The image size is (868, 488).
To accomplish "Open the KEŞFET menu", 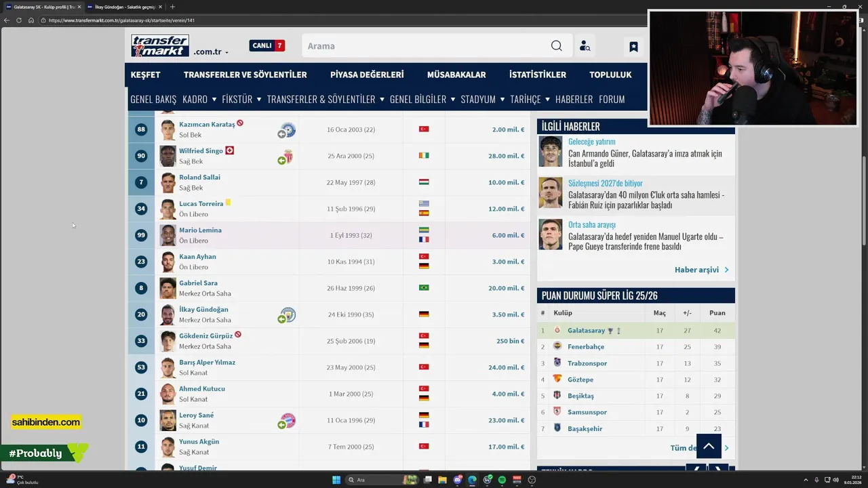I will tap(146, 75).
